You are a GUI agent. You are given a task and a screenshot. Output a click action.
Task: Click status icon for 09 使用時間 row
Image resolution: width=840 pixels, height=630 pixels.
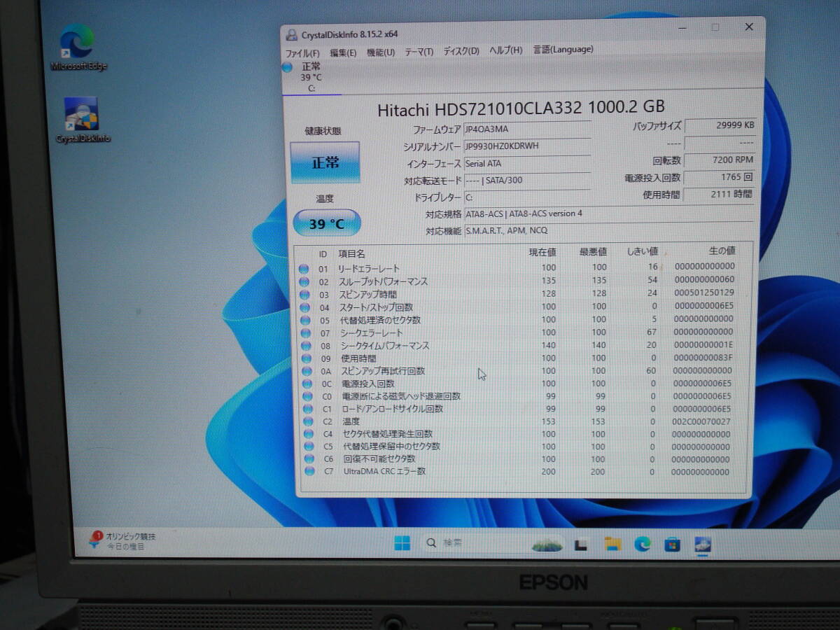click(x=306, y=358)
